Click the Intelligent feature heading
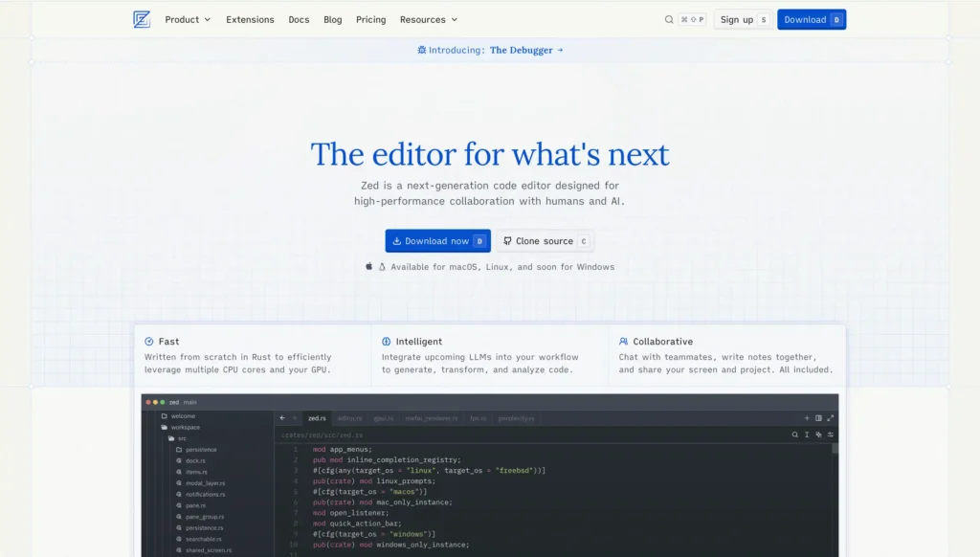 tap(419, 342)
